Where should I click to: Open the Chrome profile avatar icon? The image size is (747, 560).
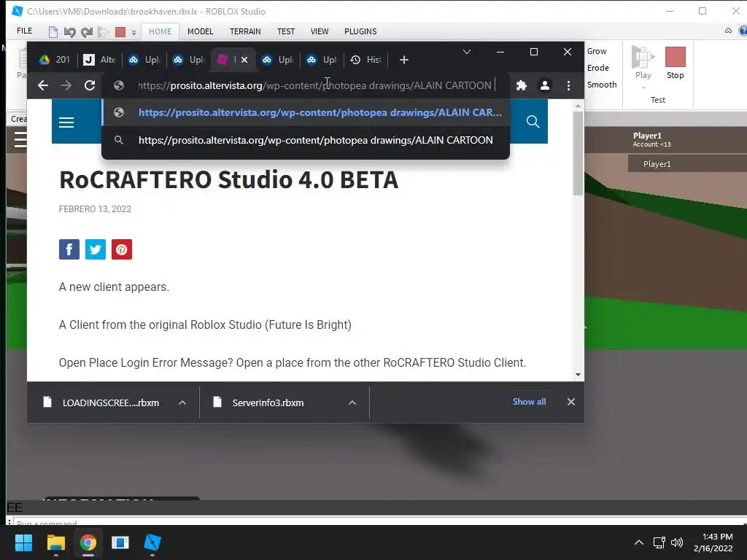click(x=544, y=85)
